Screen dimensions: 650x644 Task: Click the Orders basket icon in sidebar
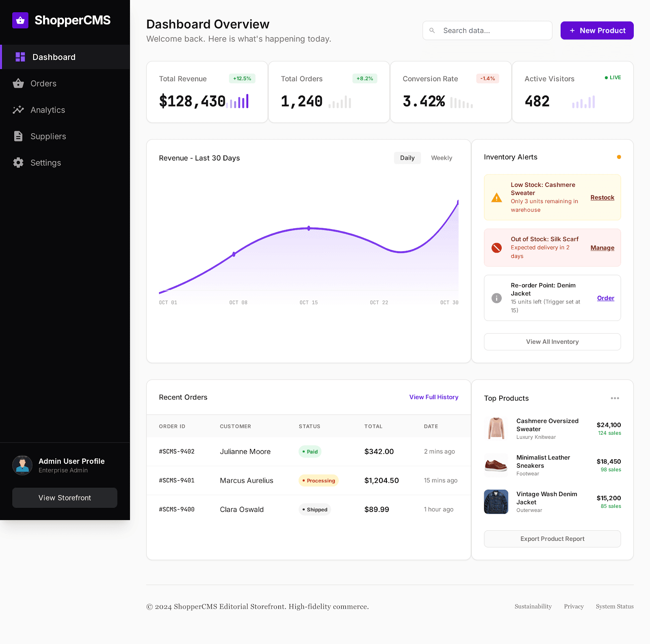18,84
